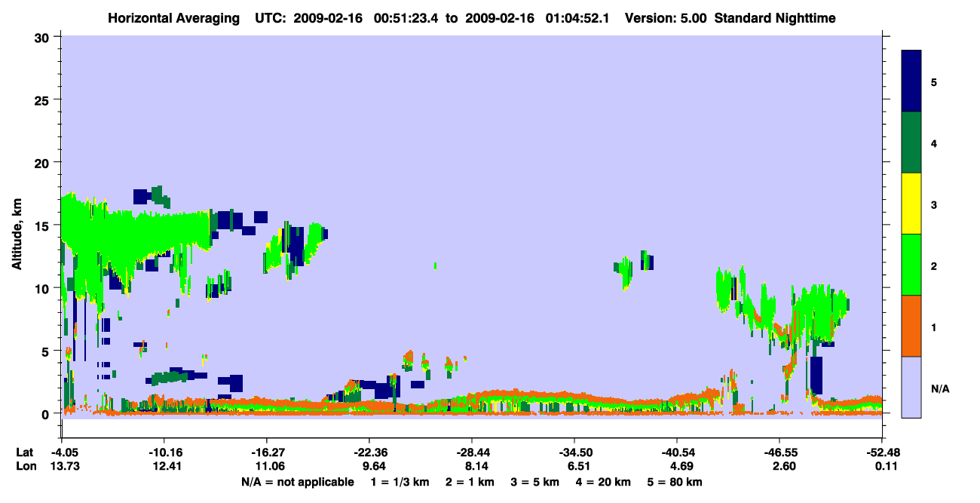Click the lavender N/A colorbar segment
Screen dimensions: 980x503
pyautogui.click(x=911, y=387)
